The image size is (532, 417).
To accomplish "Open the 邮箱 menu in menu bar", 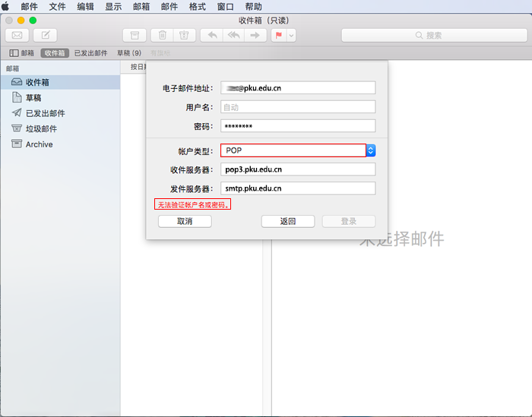I will click(141, 6).
